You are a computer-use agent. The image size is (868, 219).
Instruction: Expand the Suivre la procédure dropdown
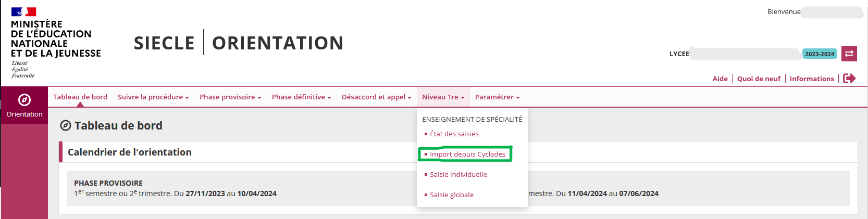click(x=153, y=97)
